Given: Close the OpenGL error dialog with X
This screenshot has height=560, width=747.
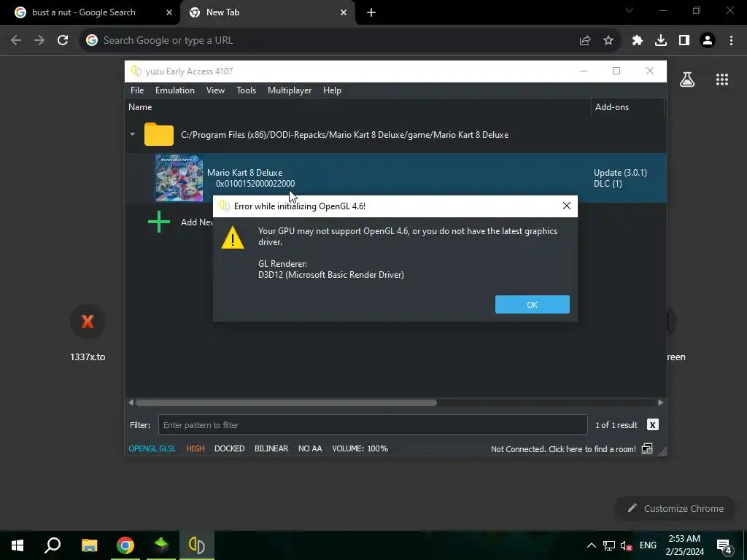Looking at the screenshot, I should 566,206.
